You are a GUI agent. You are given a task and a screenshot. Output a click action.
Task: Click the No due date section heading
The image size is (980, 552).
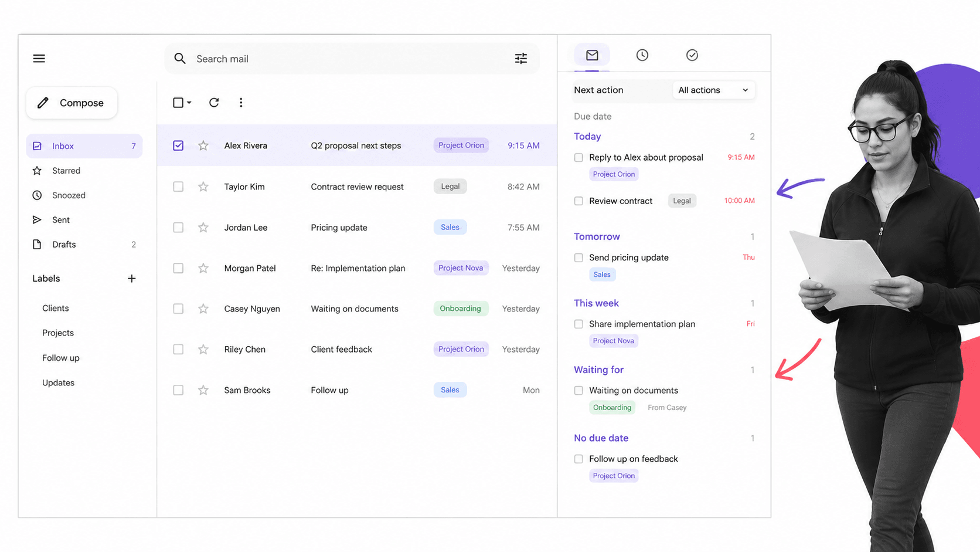point(601,438)
